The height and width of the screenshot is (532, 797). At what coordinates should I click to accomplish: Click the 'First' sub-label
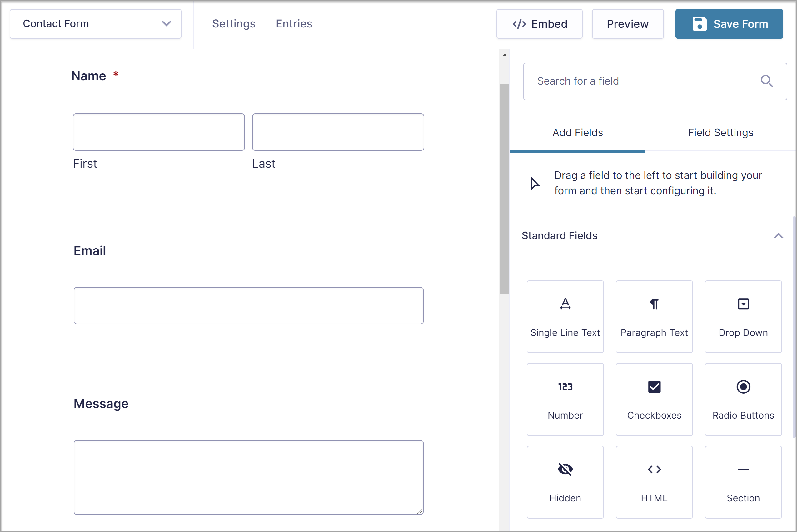pos(85,164)
